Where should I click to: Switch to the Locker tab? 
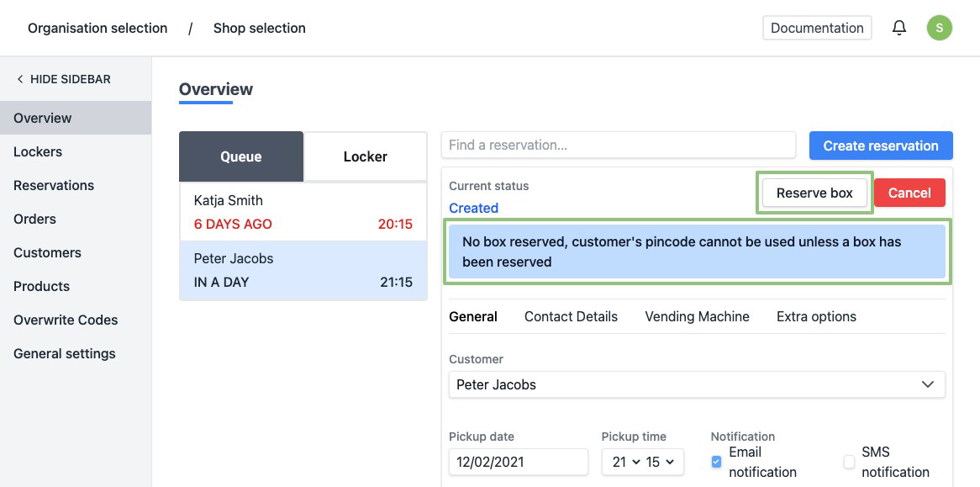pos(365,156)
